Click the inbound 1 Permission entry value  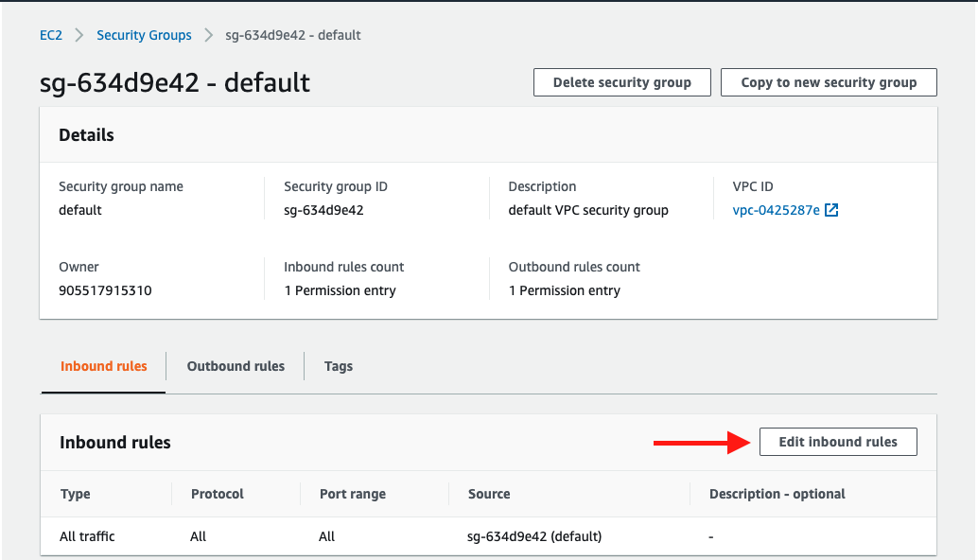pos(340,290)
